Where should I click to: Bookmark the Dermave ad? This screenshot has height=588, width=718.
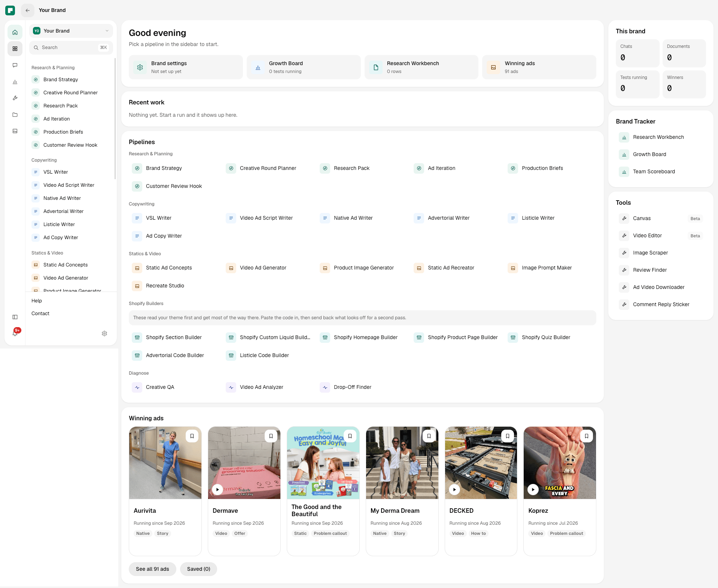point(271,436)
